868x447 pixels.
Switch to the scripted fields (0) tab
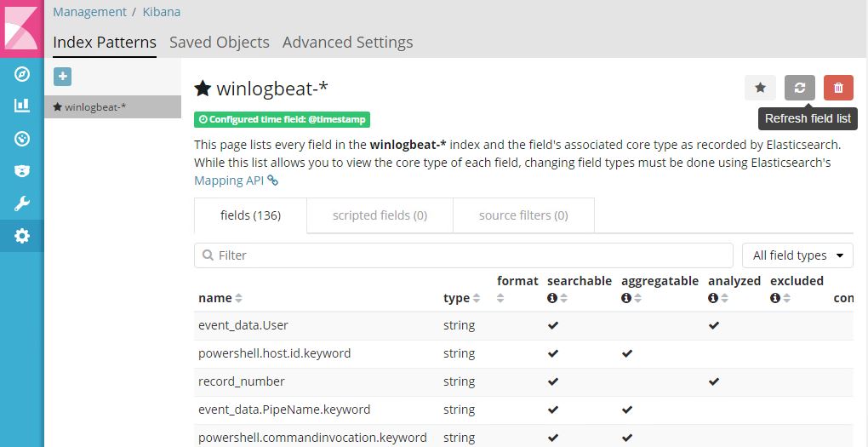tap(380, 215)
